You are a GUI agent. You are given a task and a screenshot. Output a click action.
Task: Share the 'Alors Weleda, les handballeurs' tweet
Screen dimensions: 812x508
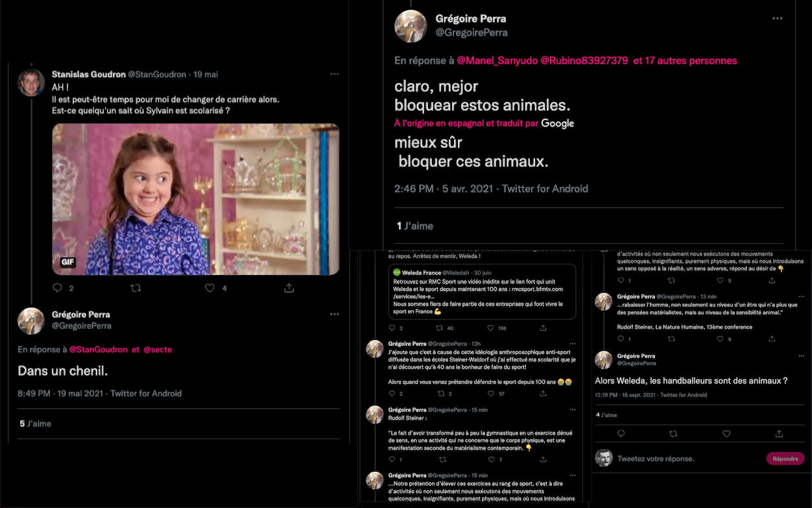[779, 433]
